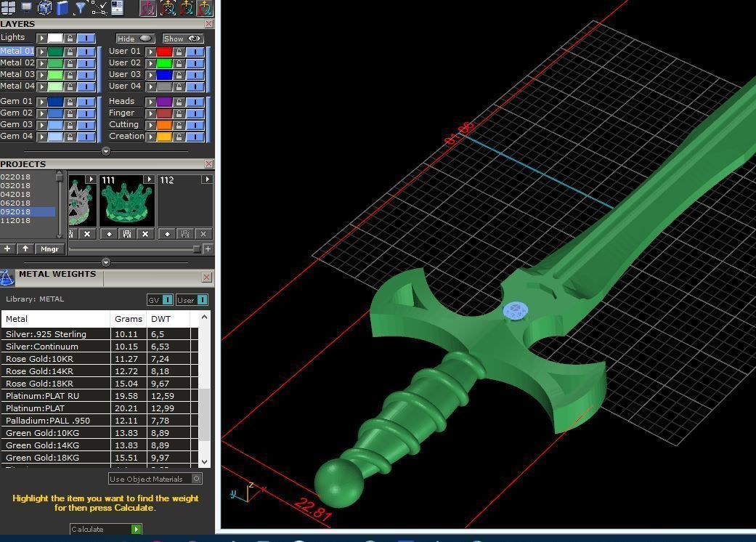Click the Gem 01 layer color swatch

tap(55, 101)
